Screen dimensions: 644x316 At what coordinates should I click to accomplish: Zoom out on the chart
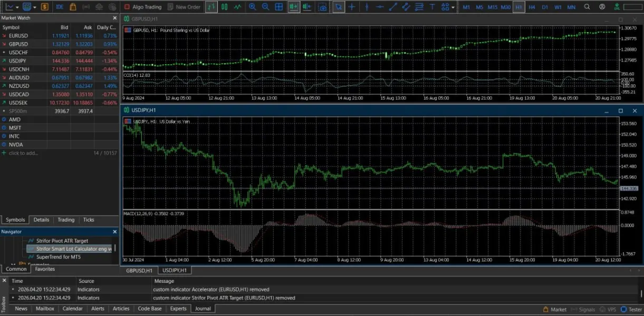(x=266, y=7)
